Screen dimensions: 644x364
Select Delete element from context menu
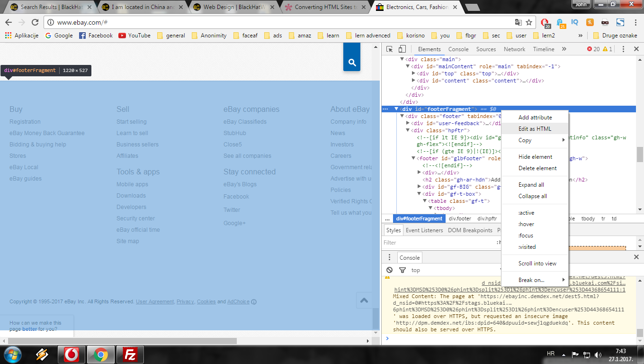tap(535, 168)
